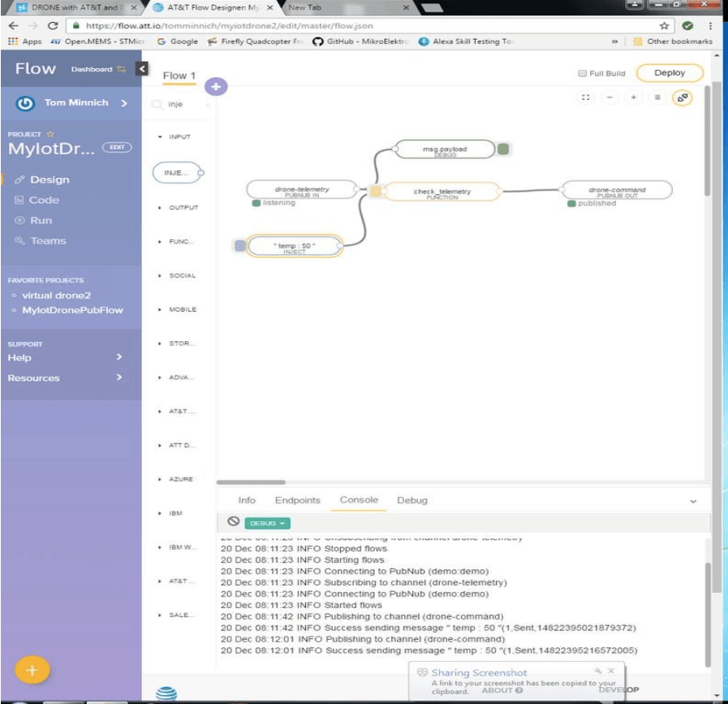Expand the AZURE node category

point(175,479)
